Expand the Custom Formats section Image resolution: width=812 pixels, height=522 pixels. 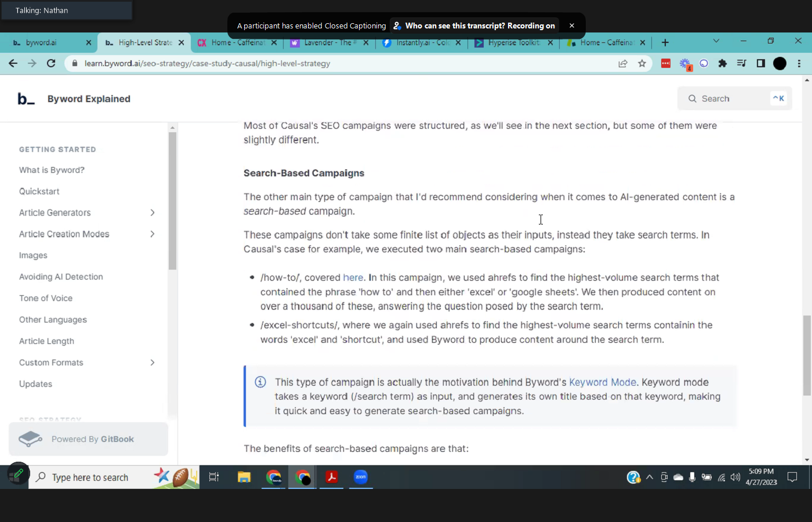[x=153, y=363]
